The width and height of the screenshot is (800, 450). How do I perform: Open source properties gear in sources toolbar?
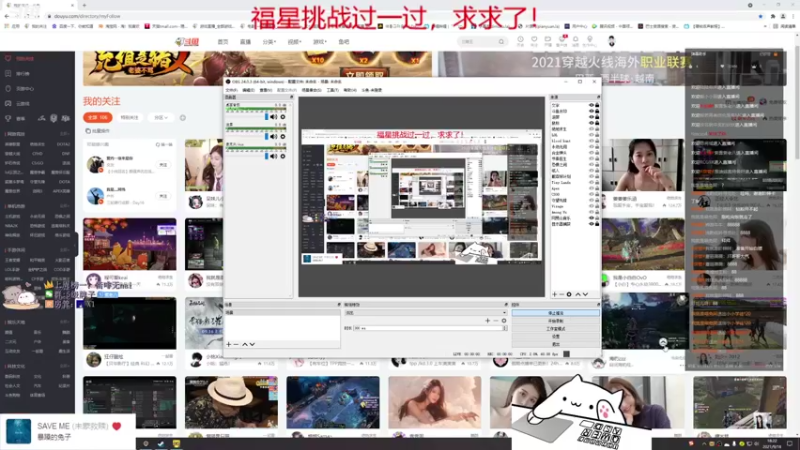[x=569, y=294]
